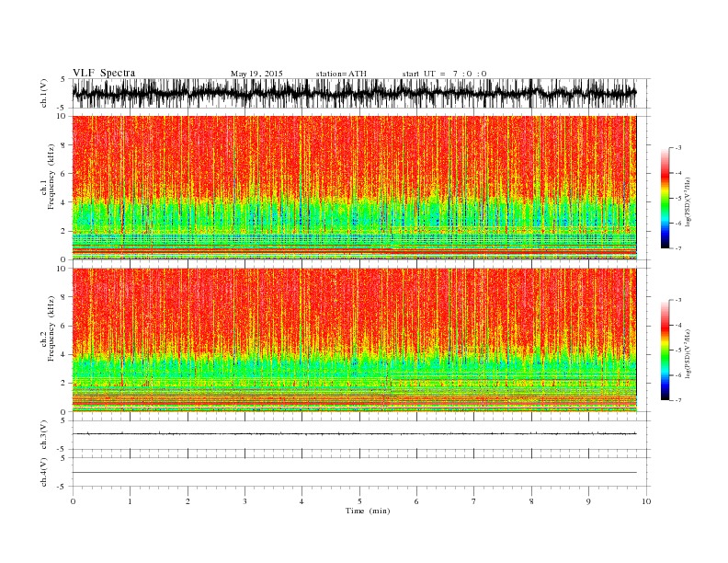
Task: Click the time axis tick label "2"
Action: 188,501
